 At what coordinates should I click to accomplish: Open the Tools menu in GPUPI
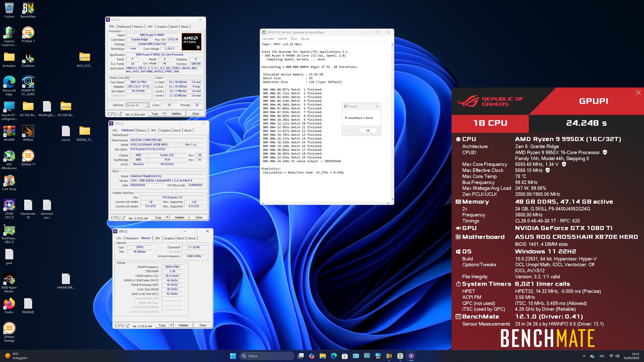click(x=294, y=39)
